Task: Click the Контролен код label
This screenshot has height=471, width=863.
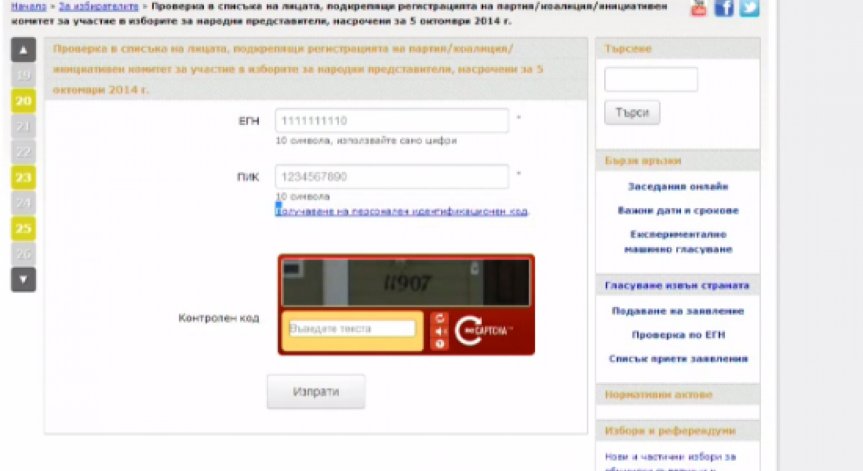Action: 219,317
